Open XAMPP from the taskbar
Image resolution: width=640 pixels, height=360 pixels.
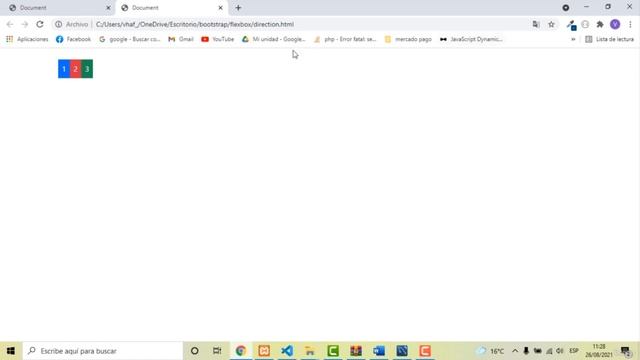coord(264,351)
